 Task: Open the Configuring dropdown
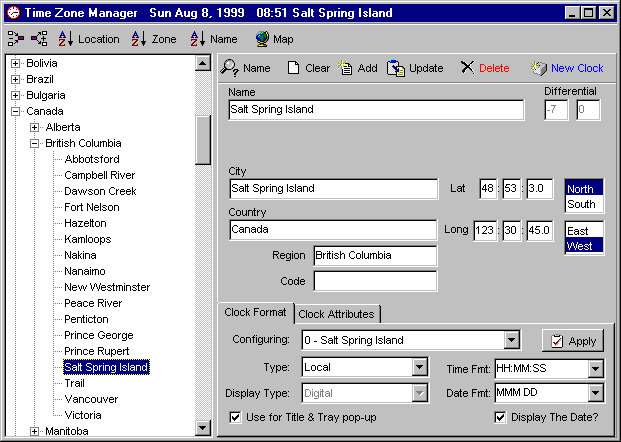pos(512,340)
